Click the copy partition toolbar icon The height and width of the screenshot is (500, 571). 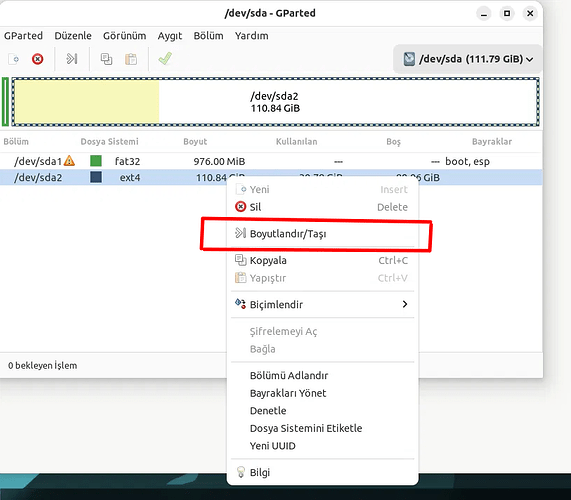point(106,59)
